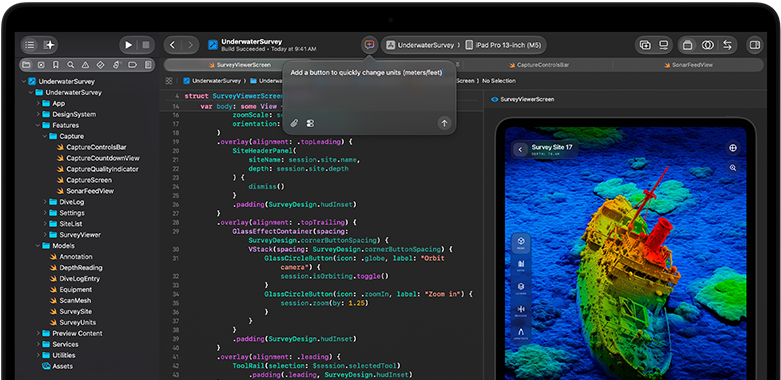Image resolution: width=781 pixels, height=380 pixels.
Task: Go back in editor history
Action: click(x=172, y=45)
